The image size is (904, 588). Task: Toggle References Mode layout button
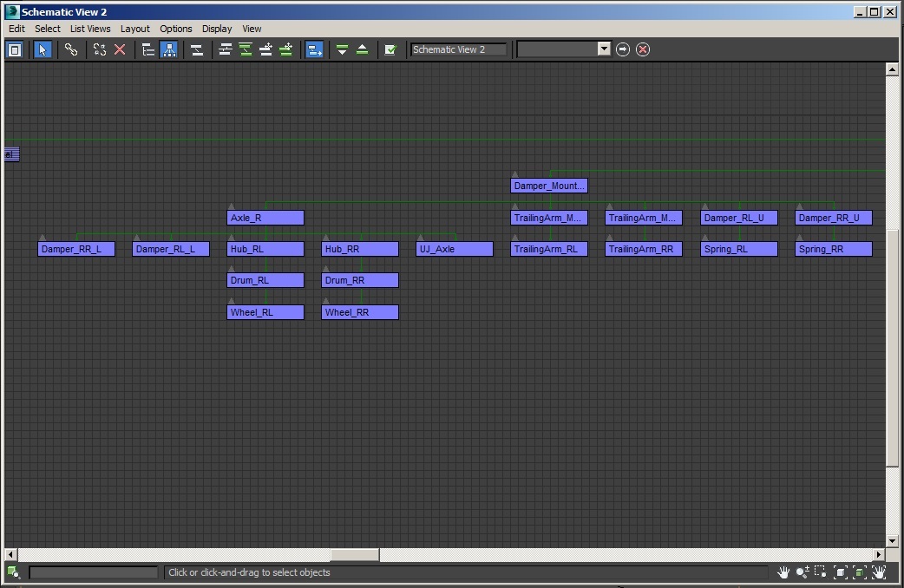coord(168,49)
